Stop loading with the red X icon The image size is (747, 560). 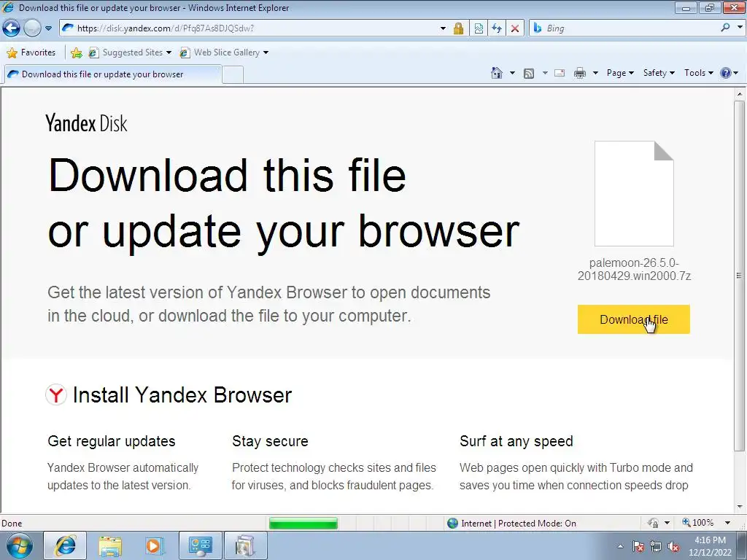515,28
